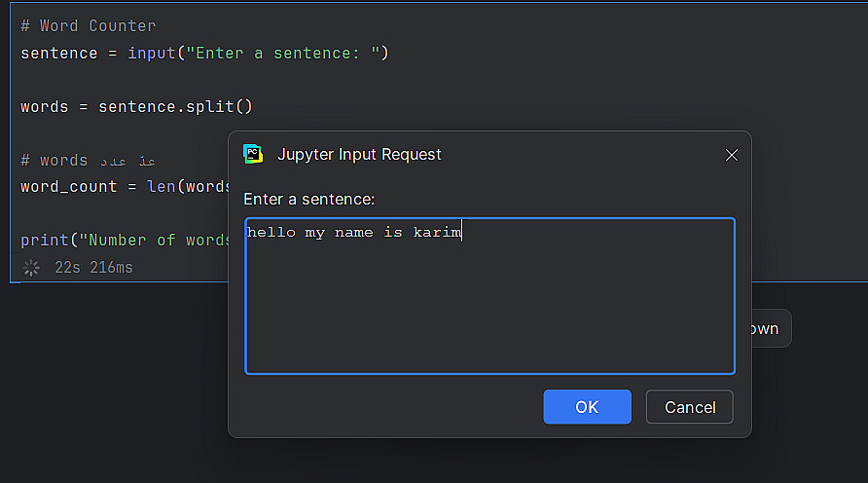Image resolution: width=868 pixels, height=483 pixels.
Task: Click the "# Word Counter" comment line
Action: pyautogui.click(x=88, y=25)
